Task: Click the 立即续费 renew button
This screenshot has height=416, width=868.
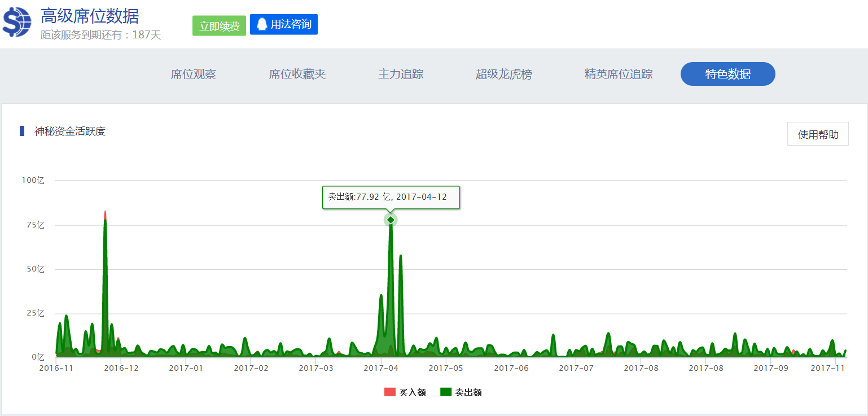Action: coord(219,26)
